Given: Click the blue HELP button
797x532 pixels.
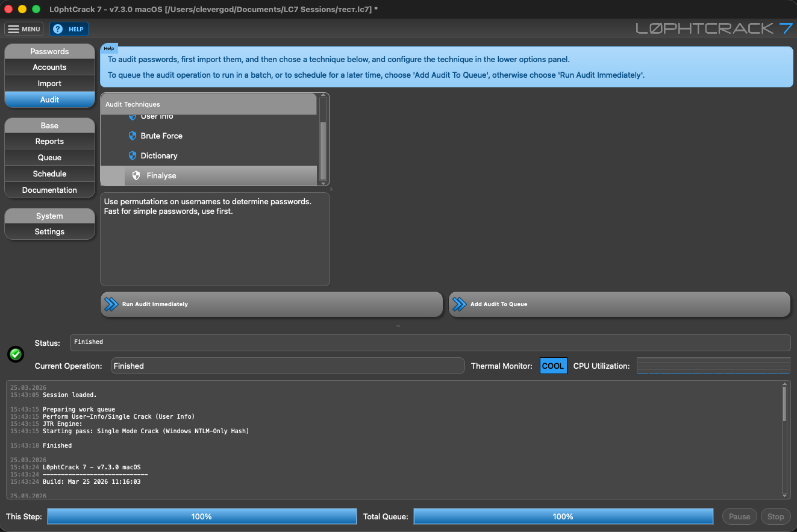Looking at the screenshot, I should pos(69,29).
